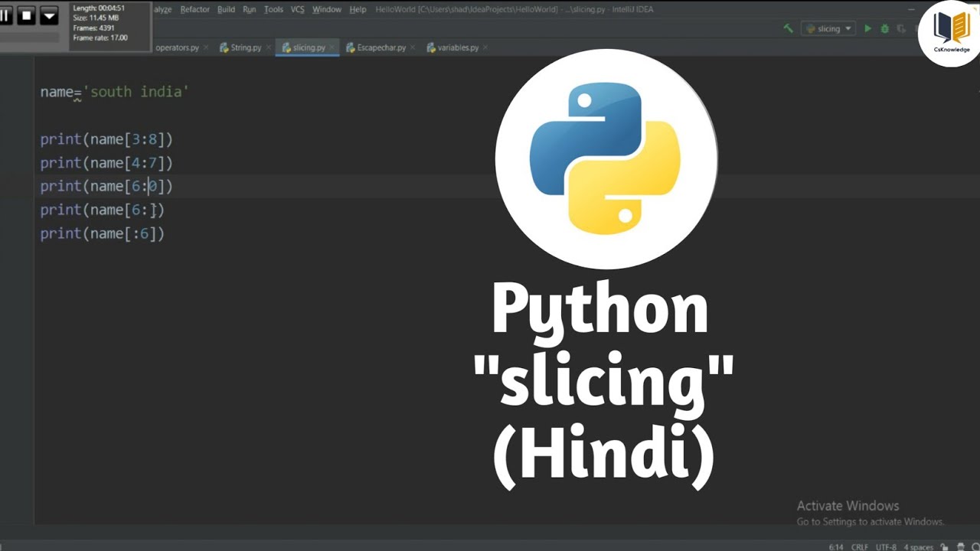Click the inspector hat icon in status bar
Screen dimensions: 980x551
point(962,546)
